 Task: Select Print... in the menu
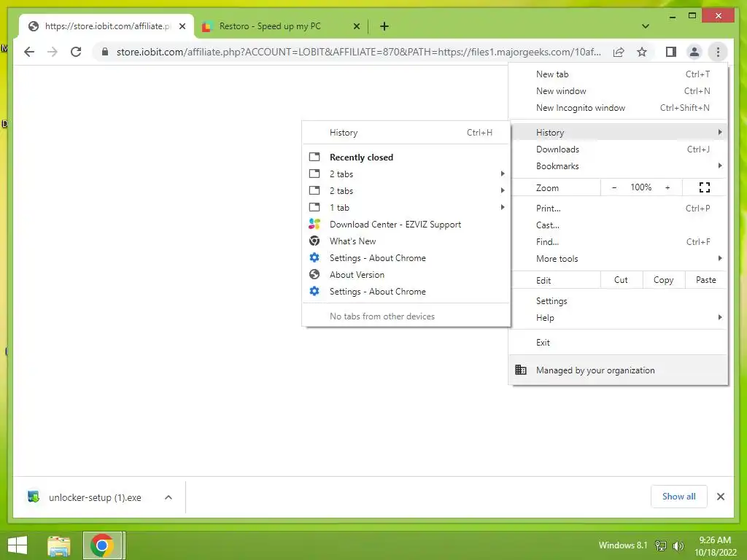619,208
